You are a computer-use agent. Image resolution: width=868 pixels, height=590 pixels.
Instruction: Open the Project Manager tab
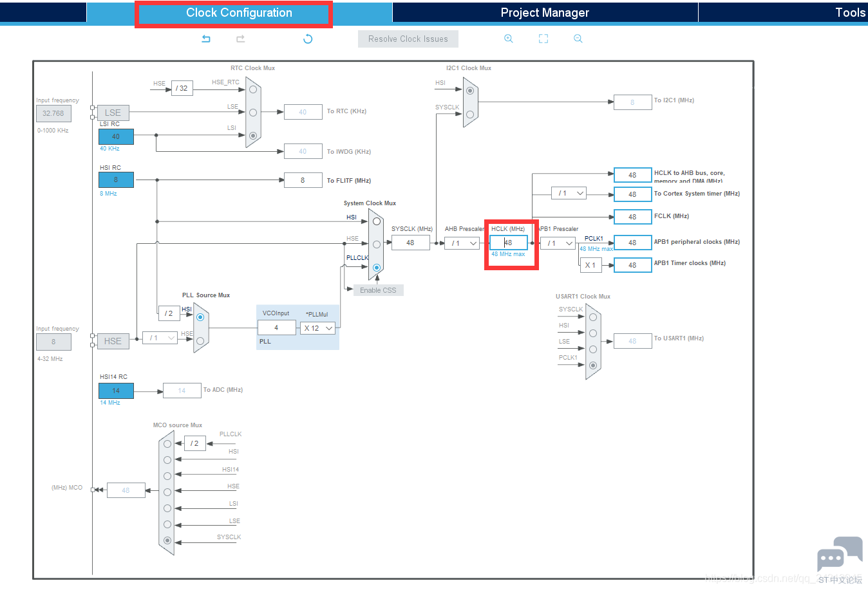click(x=545, y=13)
